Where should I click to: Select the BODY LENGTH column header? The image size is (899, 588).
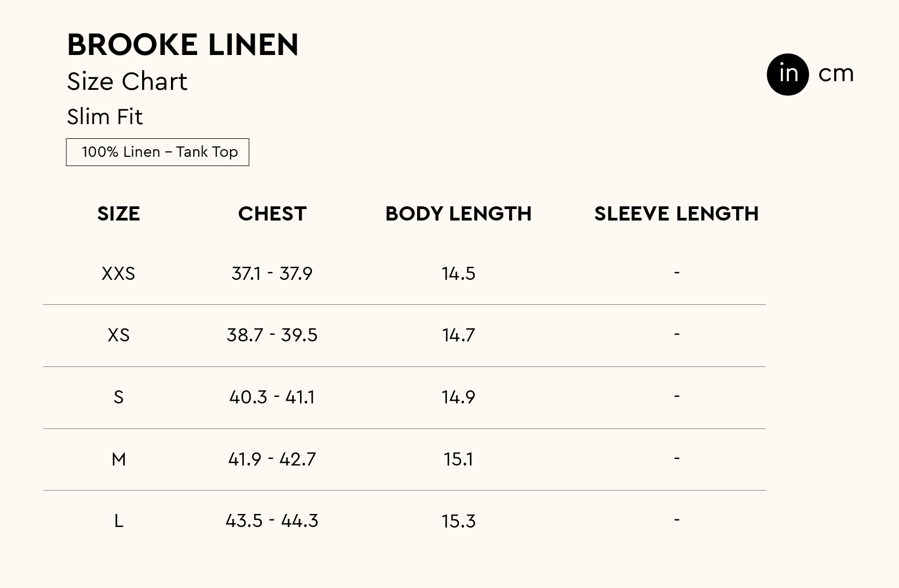click(x=458, y=213)
